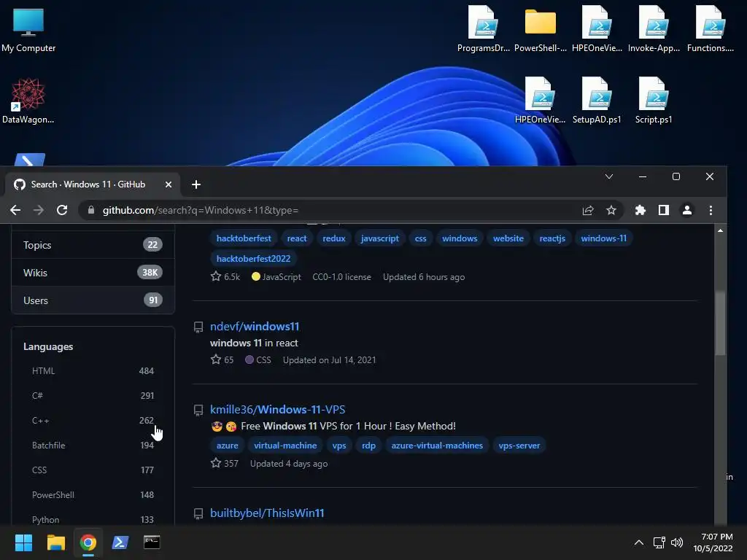This screenshot has width=747, height=560.
Task: Open File Explorer from taskbar
Action: click(x=55, y=542)
